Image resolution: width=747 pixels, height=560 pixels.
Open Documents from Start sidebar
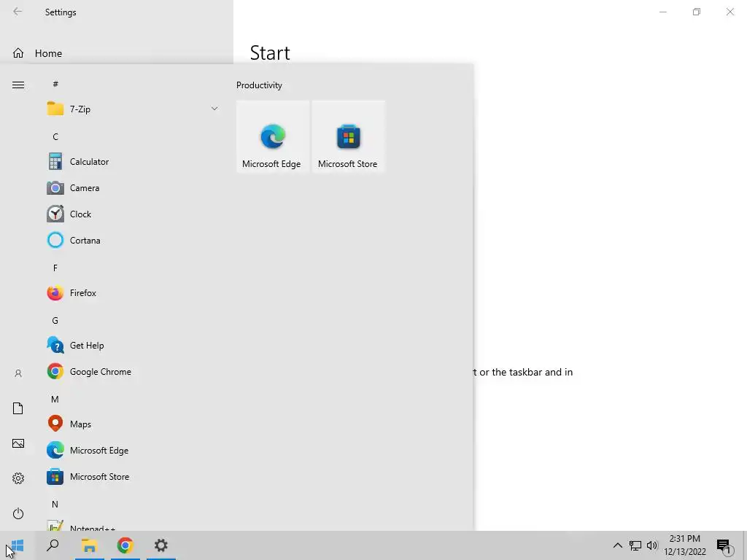tap(18, 408)
